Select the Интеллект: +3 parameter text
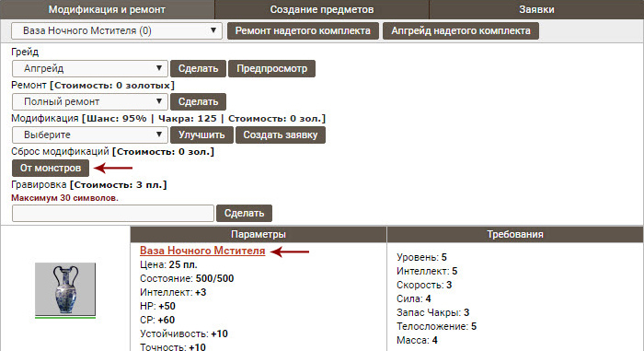This screenshot has width=644, height=351. 173,293
